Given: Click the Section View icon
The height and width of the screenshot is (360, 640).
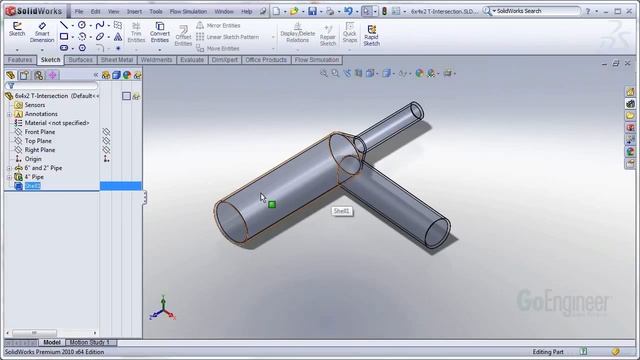Looking at the screenshot, I should click(x=358, y=73).
